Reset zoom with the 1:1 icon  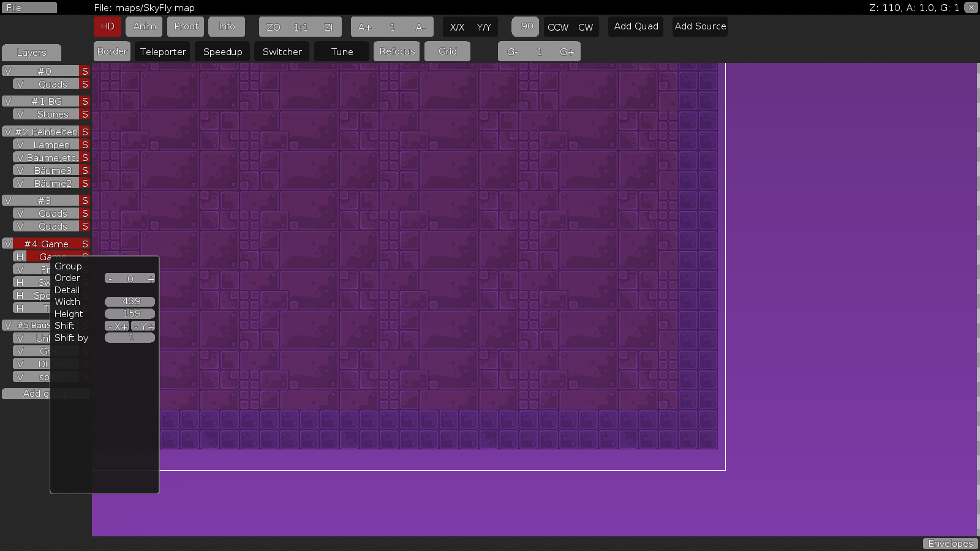click(300, 27)
